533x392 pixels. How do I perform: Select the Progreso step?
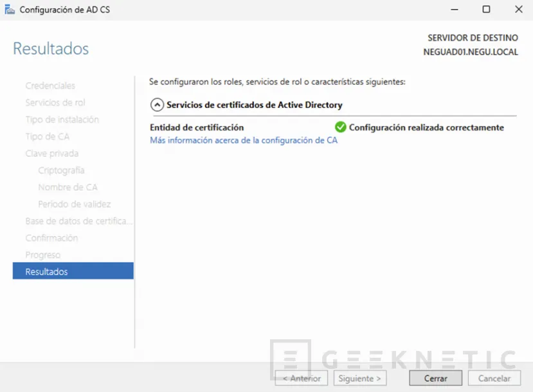tap(43, 254)
